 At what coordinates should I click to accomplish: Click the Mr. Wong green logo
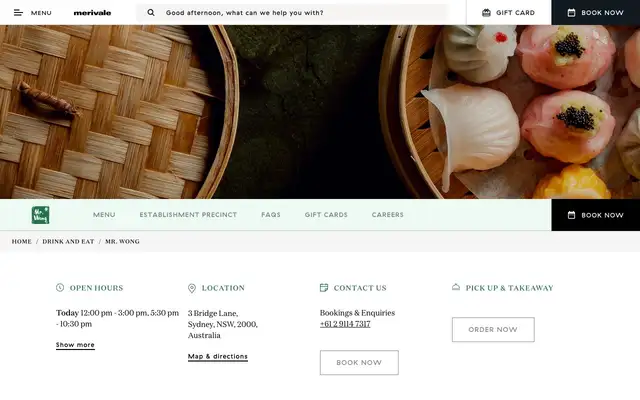coord(40,215)
